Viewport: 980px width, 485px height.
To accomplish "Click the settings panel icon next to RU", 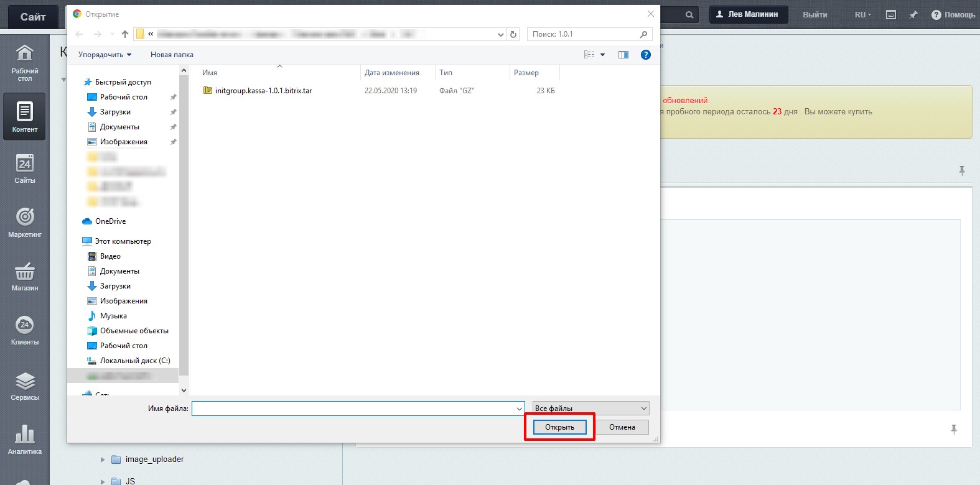I will tap(891, 14).
